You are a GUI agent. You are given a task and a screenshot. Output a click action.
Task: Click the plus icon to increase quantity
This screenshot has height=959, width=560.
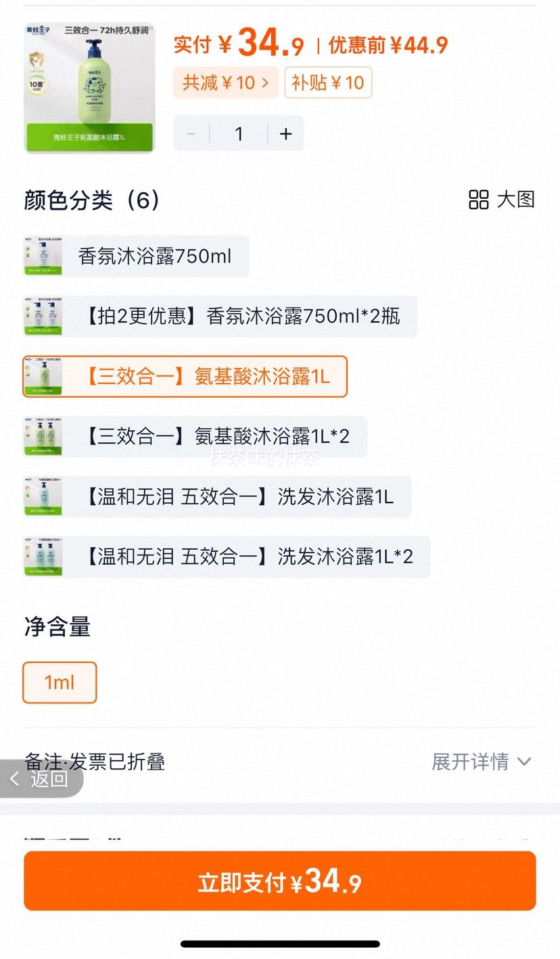(x=285, y=134)
